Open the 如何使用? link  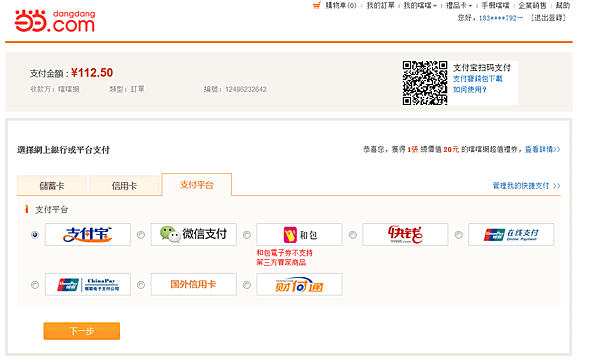pos(470,90)
